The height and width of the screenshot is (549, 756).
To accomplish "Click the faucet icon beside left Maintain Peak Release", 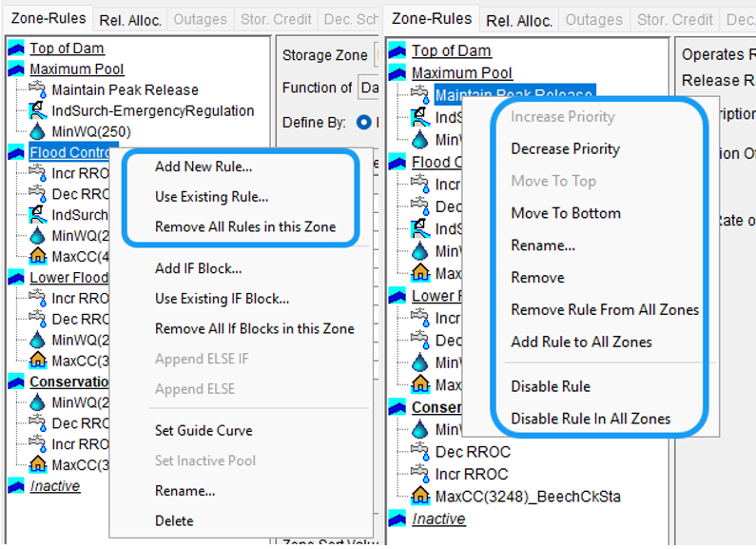I will pos(38,90).
